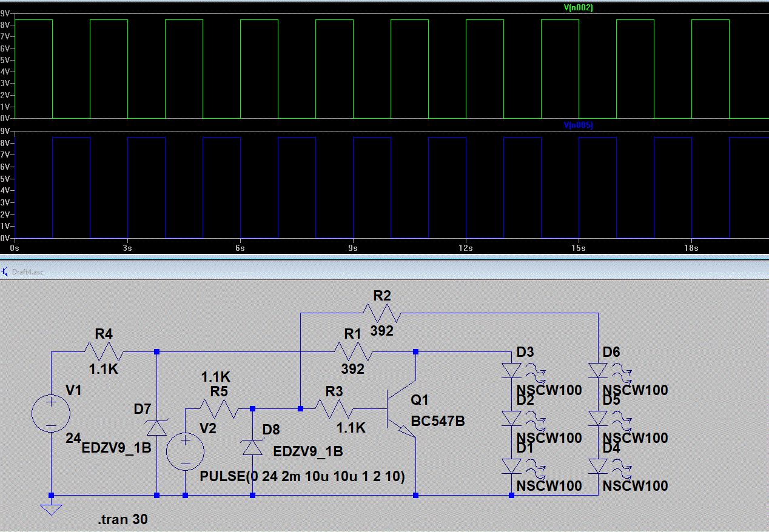The width and height of the screenshot is (769, 532).
Task: Select the R4 resistor symbol
Action: [x=104, y=351]
